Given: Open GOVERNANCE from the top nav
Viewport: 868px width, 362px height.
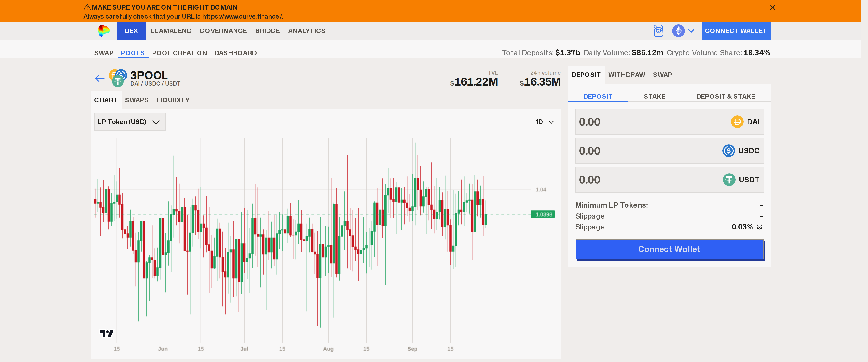Looking at the screenshot, I should [223, 31].
